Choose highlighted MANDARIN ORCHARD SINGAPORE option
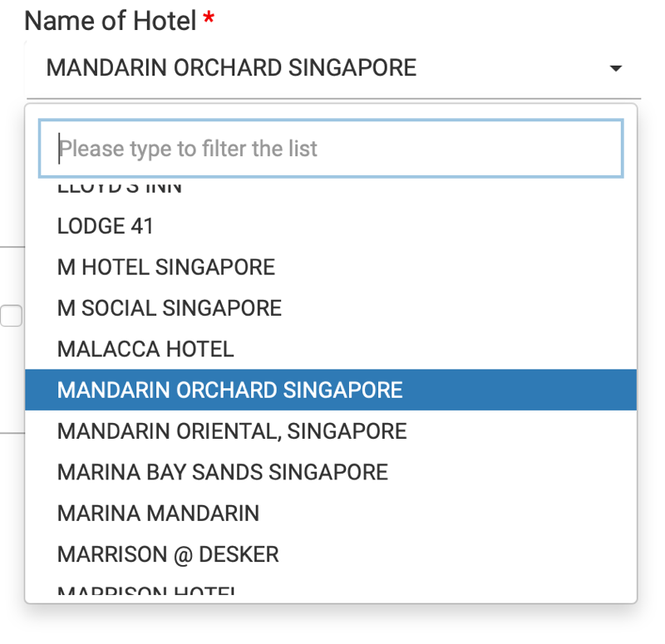This screenshot has width=665, height=644. (331, 390)
